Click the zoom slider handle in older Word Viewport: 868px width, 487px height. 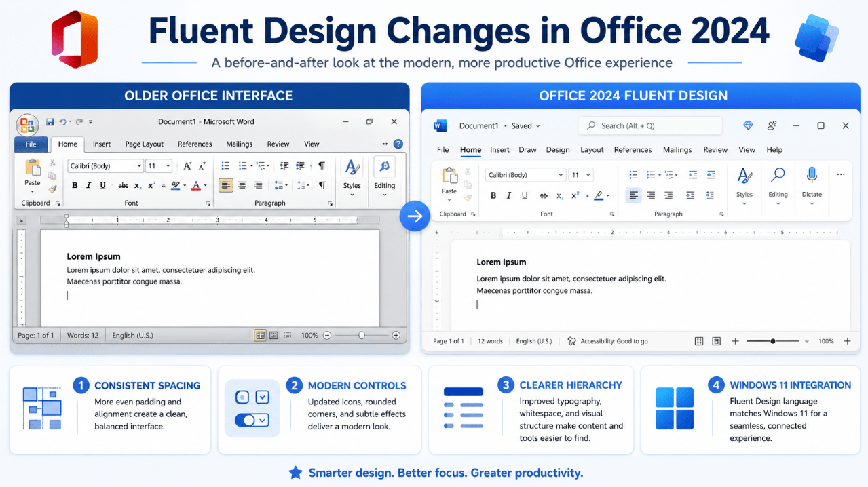click(362, 335)
